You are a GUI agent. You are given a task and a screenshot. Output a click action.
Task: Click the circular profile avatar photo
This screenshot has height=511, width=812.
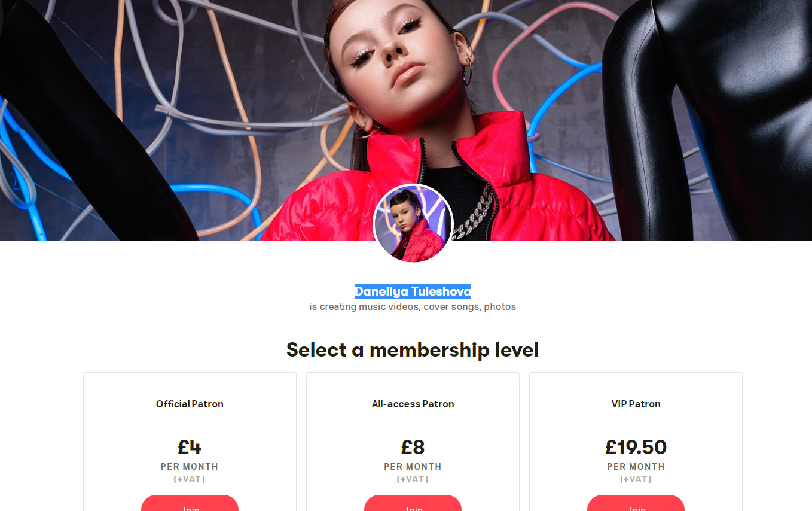413,224
